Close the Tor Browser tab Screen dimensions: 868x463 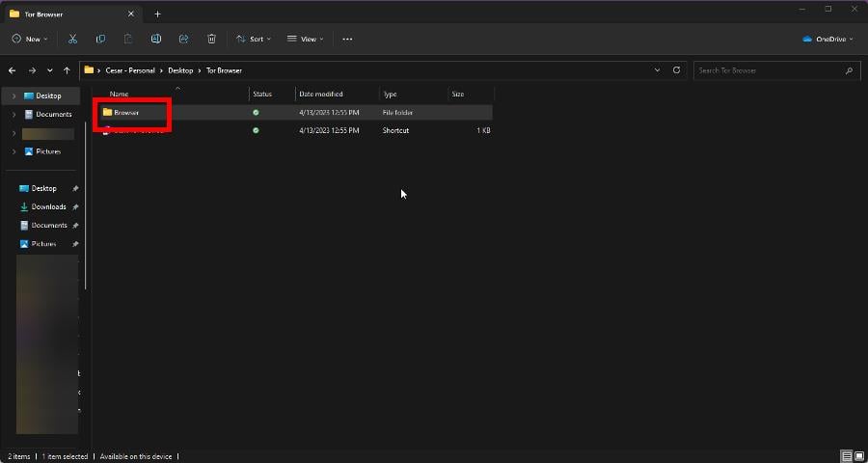(x=130, y=14)
